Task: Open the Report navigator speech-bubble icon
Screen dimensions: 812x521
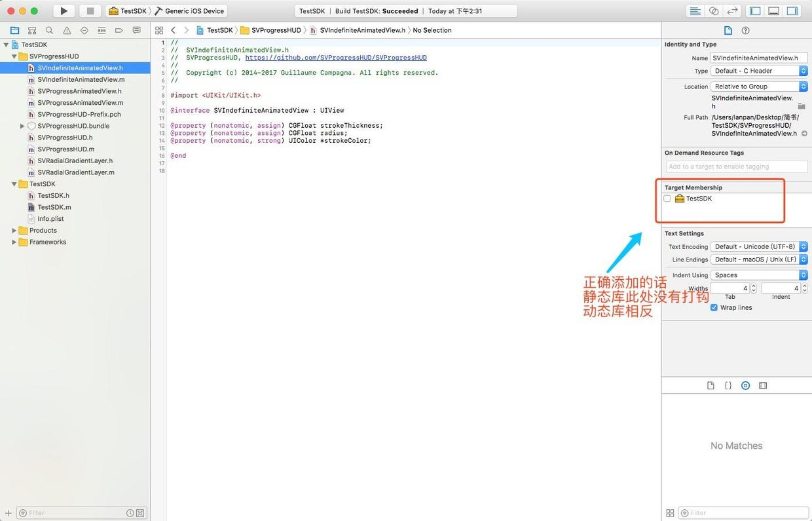Action: (136, 30)
